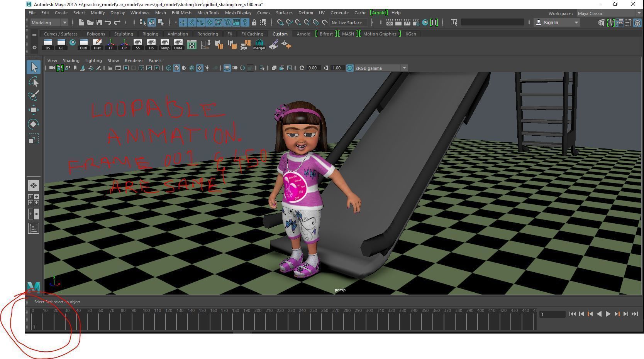
Task: Toggle smooth shade all display
Action: pos(176,68)
